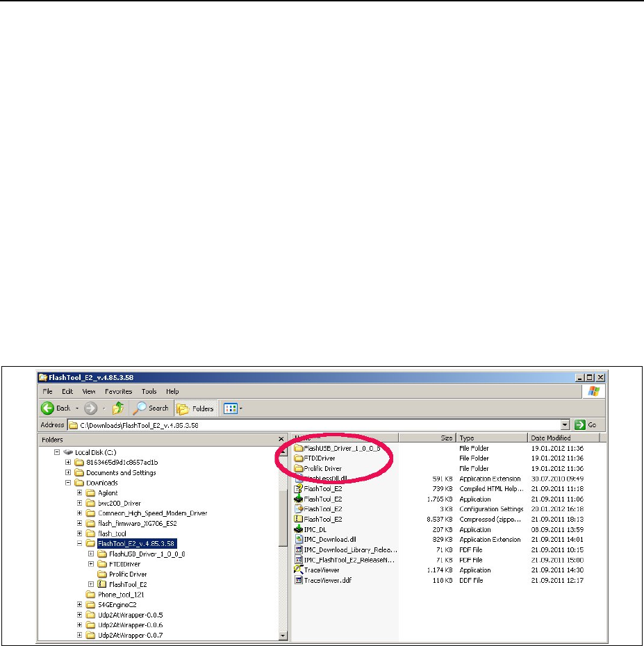Close the Folders pane

(x=281, y=439)
